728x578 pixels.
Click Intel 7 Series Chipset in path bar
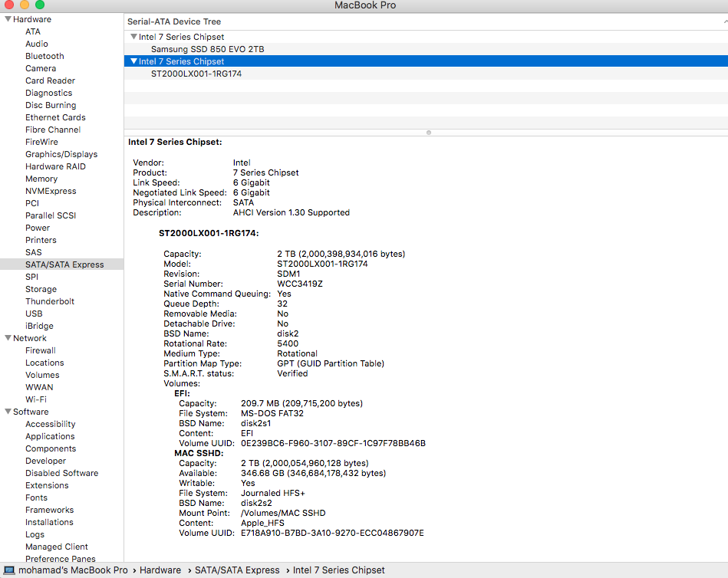(339, 570)
